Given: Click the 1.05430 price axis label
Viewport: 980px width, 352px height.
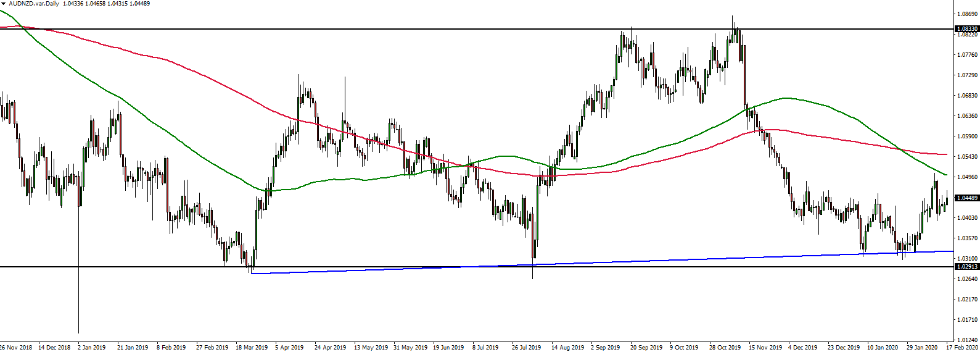Looking at the screenshot, I should click(x=966, y=157).
